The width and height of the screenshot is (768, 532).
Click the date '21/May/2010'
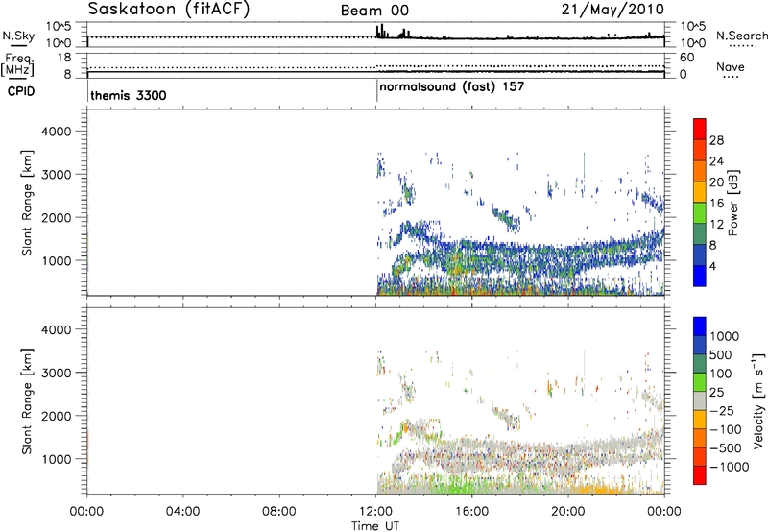[x=612, y=10]
